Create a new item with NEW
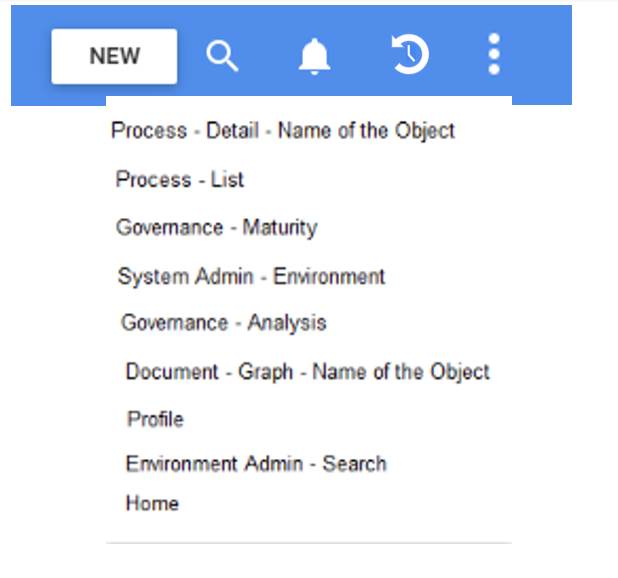The image size is (618, 578). coord(114,56)
